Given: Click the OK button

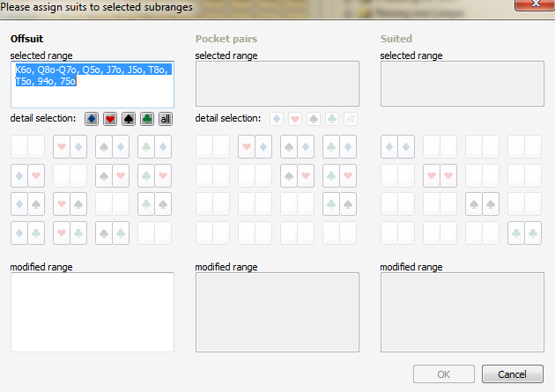Looking at the screenshot, I should pos(443,374).
